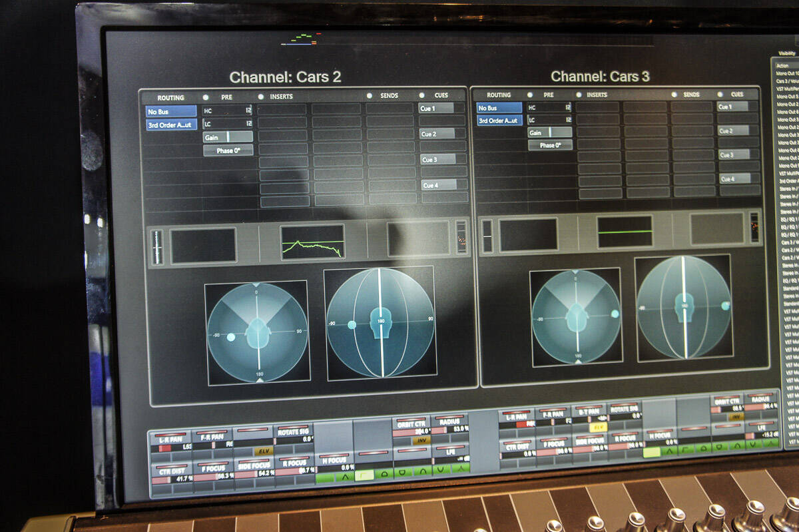Click the LC filter field on Cars 2
The height and width of the screenshot is (532, 799).
pos(227,123)
